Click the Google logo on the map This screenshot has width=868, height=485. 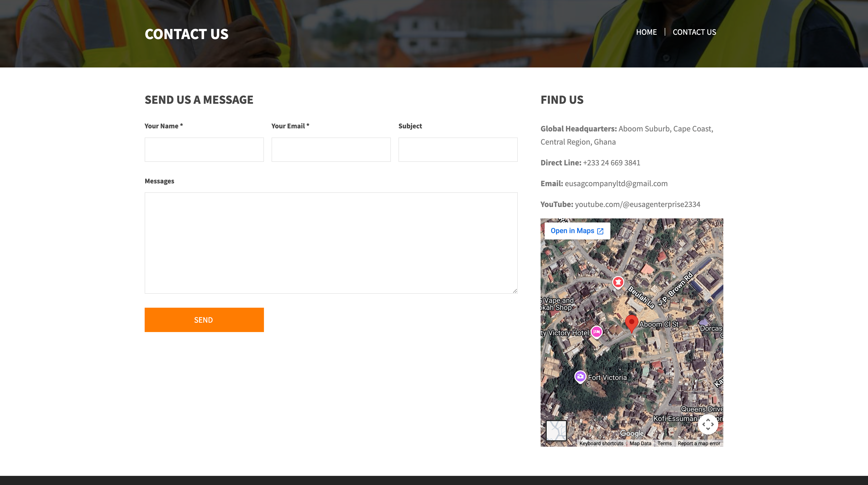[x=632, y=434]
